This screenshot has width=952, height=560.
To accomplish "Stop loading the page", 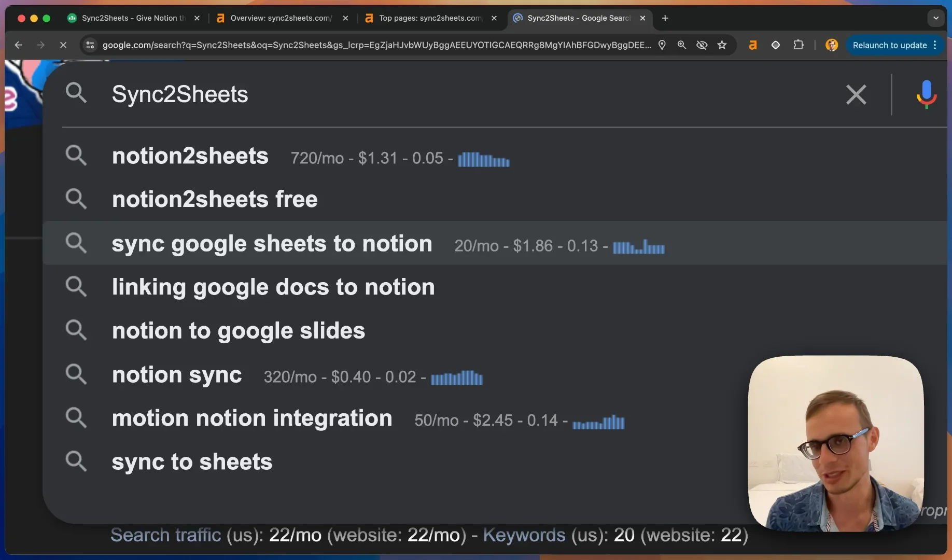I will coord(63,45).
